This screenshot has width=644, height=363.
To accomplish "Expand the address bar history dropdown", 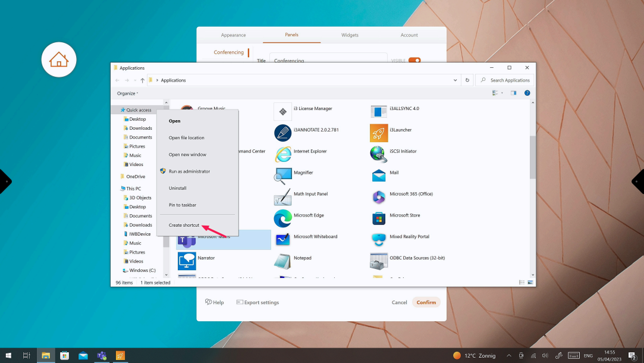I will (x=455, y=80).
